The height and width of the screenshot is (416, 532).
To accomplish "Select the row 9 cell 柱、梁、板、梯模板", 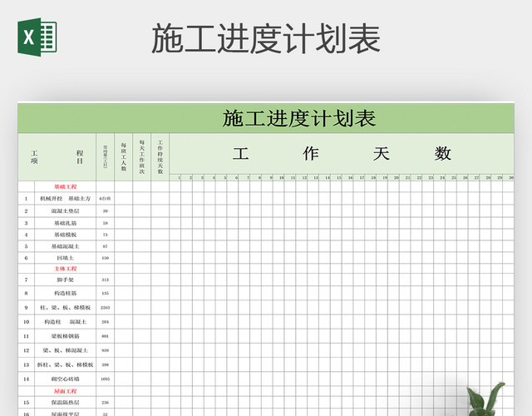I will click(66, 307).
